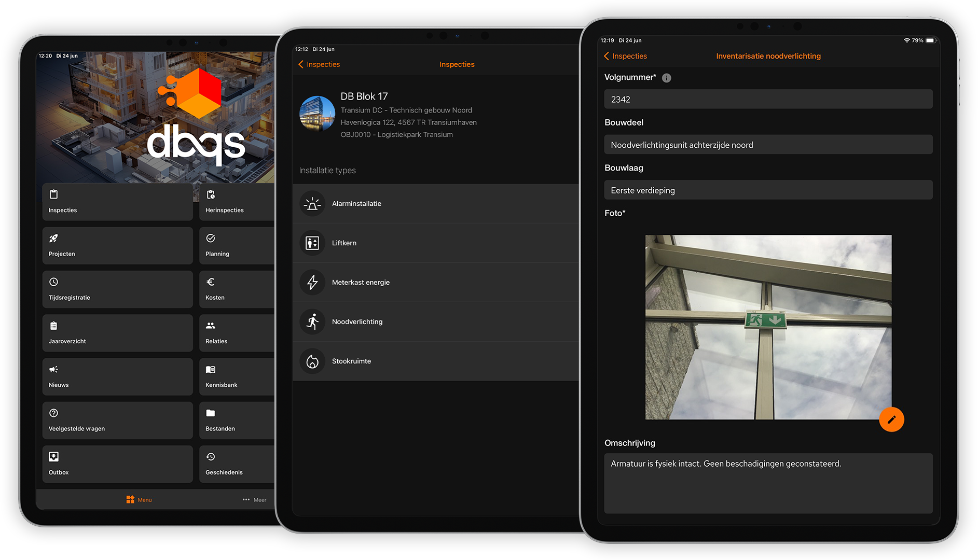Click the Volgnummer info icon
Screen dimensions: 978x560
[667, 78]
